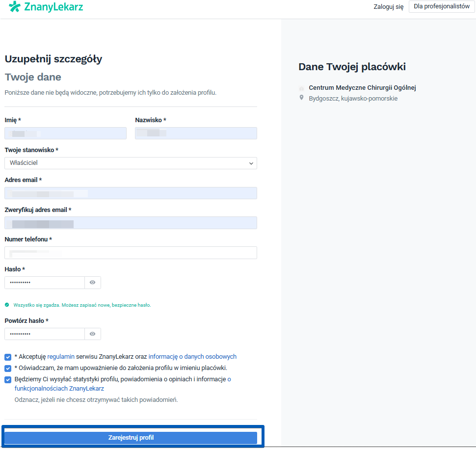
Task: Click the location pin icon beside Bydgoszcz
Action: pos(301,98)
